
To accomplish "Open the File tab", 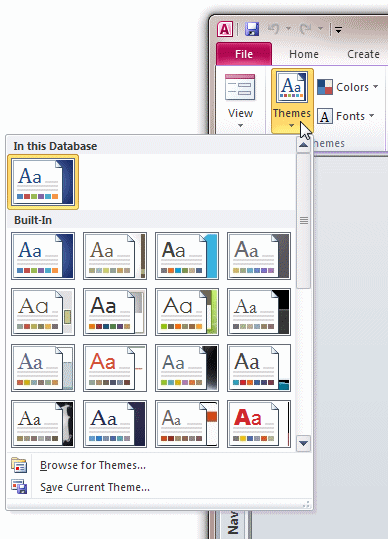I will point(244,54).
